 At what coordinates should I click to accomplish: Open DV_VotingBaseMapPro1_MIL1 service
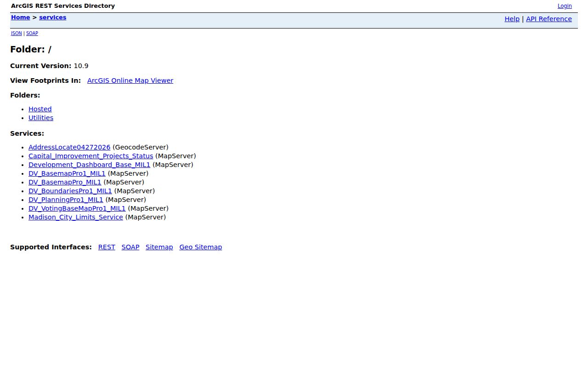[x=77, y=208]
